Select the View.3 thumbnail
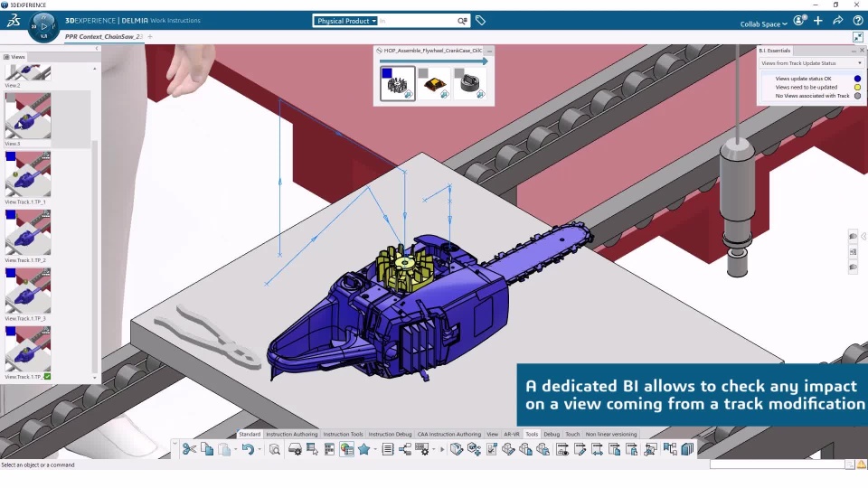This screenshot has height=488, width=868. (x=28, y=116)
